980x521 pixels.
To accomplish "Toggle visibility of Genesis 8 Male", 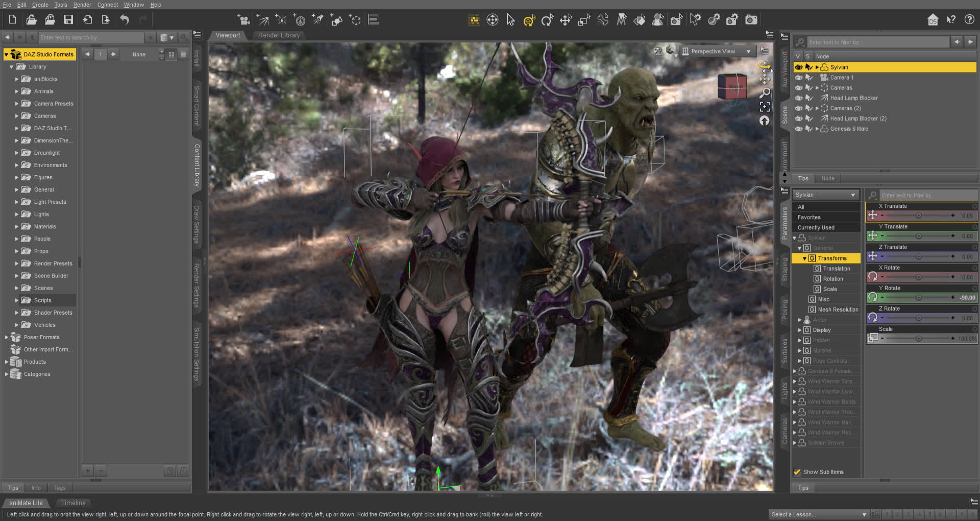I will coord(798,129).
